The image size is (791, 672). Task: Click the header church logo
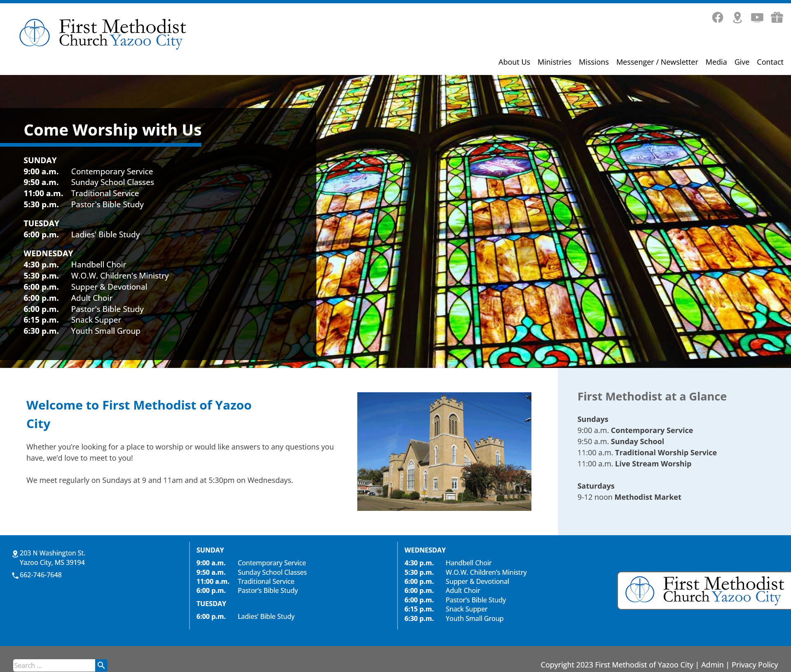pos(103,33)
